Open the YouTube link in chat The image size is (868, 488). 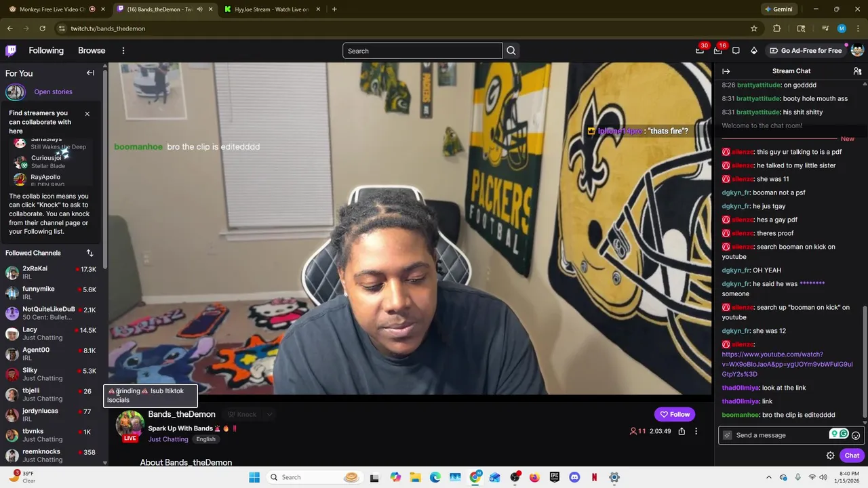click(787, 364)
